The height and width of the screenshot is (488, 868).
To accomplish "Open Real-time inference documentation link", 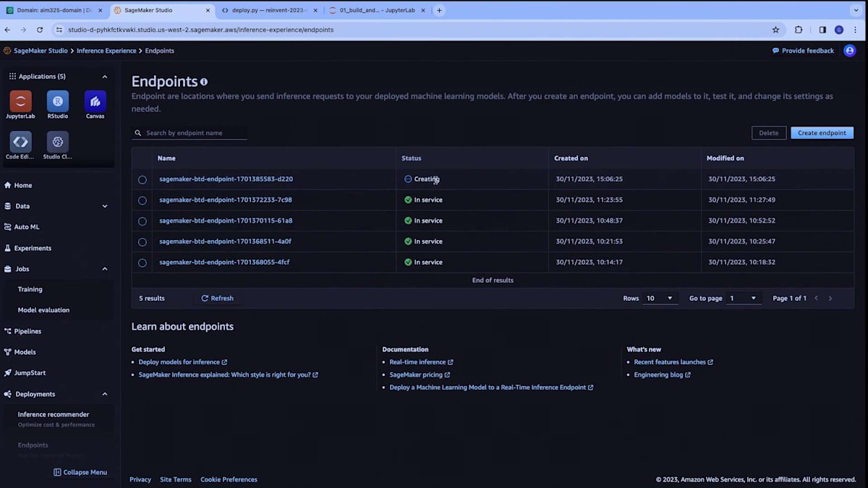I will 421,362.
